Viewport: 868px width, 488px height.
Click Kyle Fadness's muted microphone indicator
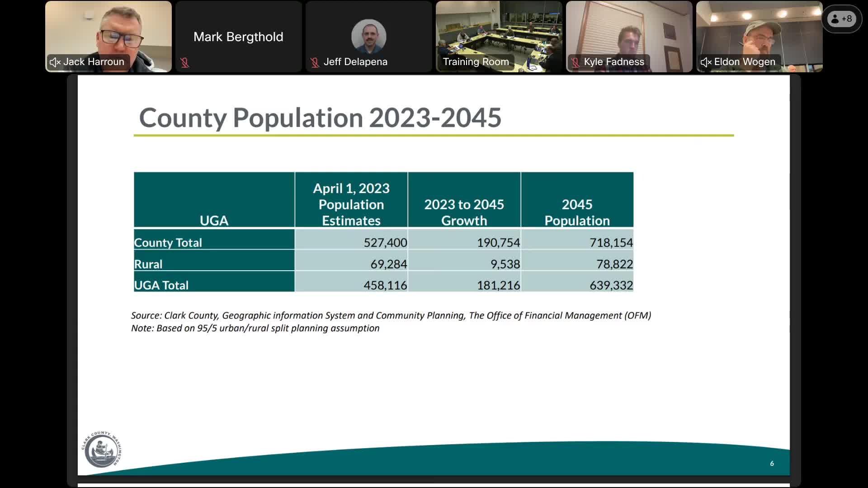[x=575, y=62]
